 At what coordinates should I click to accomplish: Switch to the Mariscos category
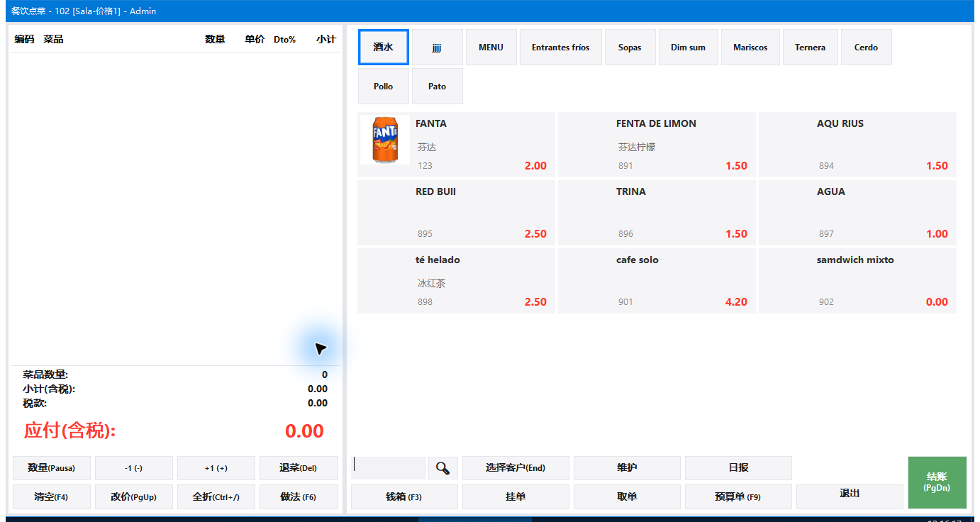(x=750, y=48)
